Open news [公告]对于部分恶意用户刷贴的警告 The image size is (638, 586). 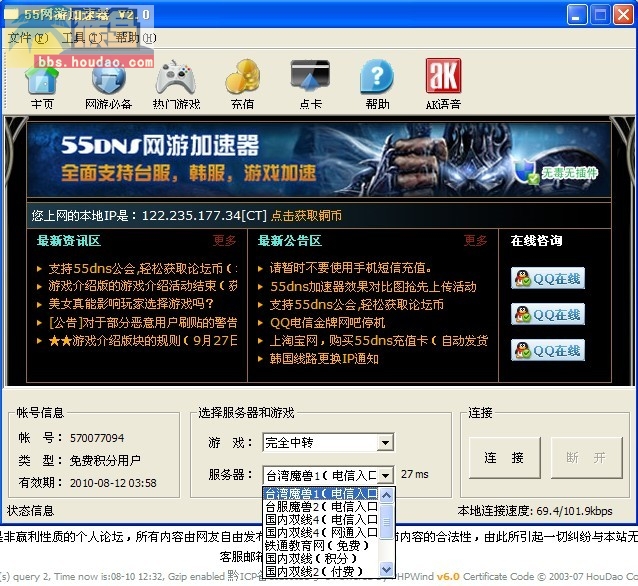[x=143, y=323]
